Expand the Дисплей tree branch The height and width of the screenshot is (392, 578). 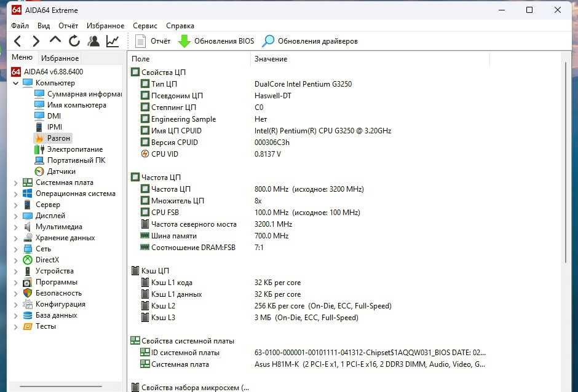pos(15,216)
